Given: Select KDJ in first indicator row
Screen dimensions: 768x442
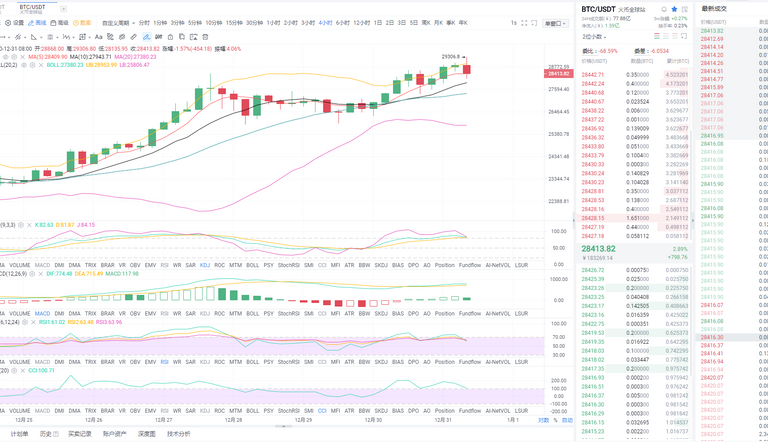Looking at the screenshot, I should pos(205,265).
